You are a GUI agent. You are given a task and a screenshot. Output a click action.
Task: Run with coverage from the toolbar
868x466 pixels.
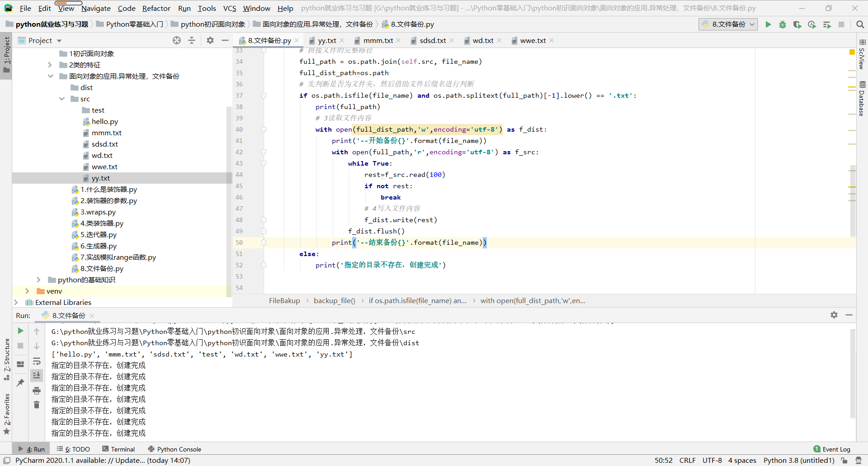click(x=797, y=24)
